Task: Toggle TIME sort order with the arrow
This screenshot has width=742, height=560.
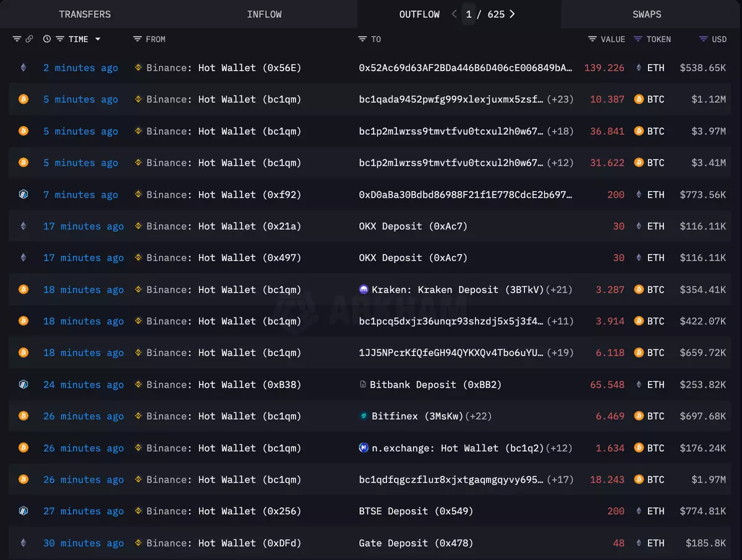Action: point(98,39)
